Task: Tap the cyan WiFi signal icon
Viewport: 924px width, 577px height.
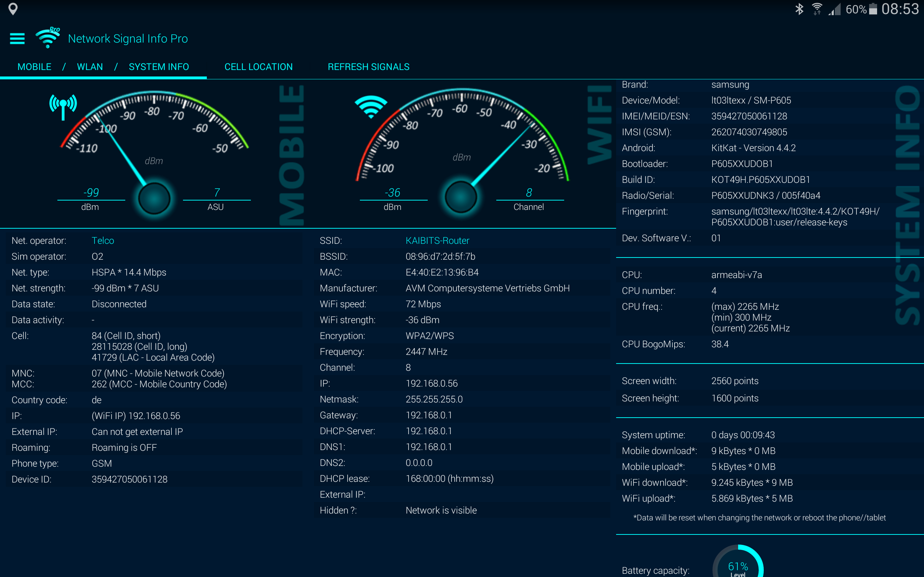Action: point(371,107)
